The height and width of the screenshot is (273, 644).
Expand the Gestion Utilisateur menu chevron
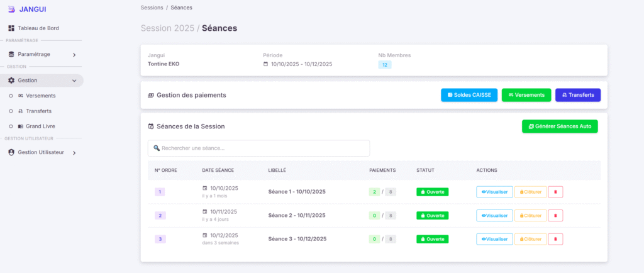(x=74, y=153)
